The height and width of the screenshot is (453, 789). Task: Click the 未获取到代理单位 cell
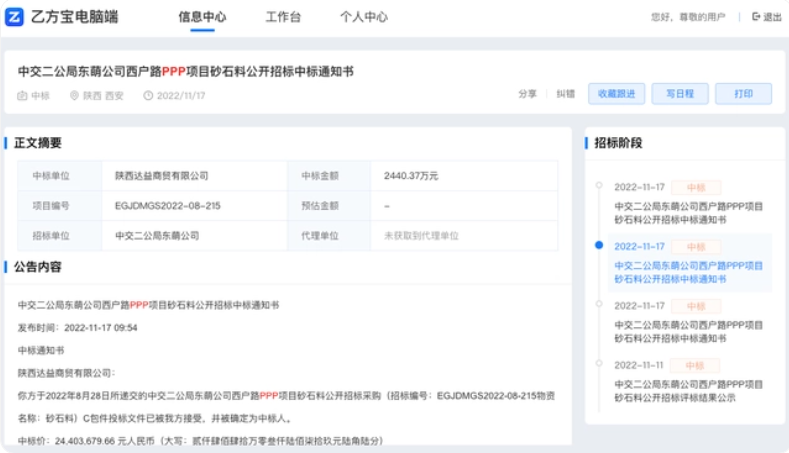click(421, 236)
